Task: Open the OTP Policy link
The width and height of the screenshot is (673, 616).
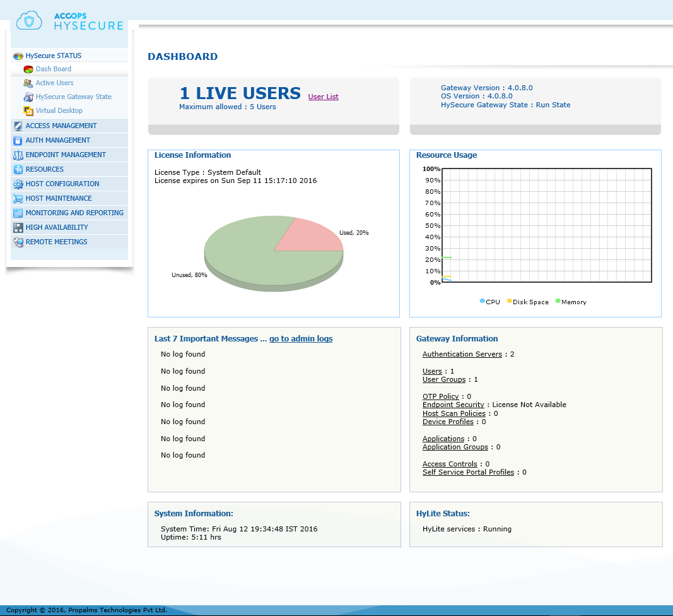Action: click(x=440, y=396)
